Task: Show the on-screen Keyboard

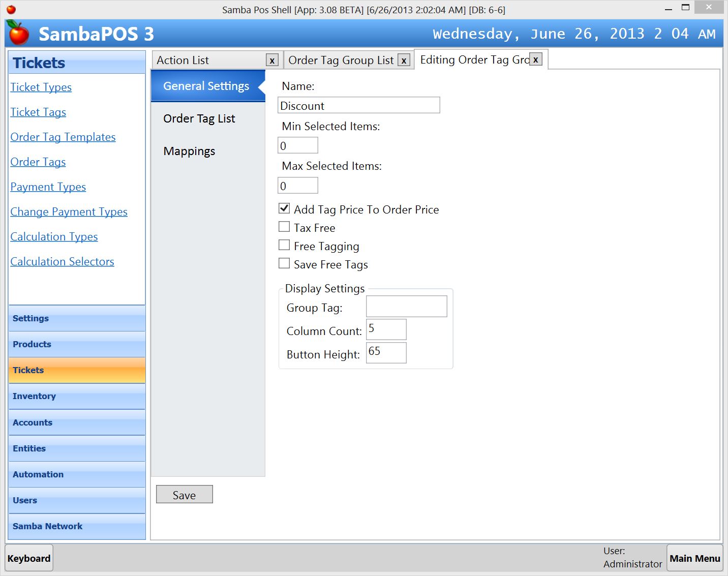Action: tap(29, 557)
